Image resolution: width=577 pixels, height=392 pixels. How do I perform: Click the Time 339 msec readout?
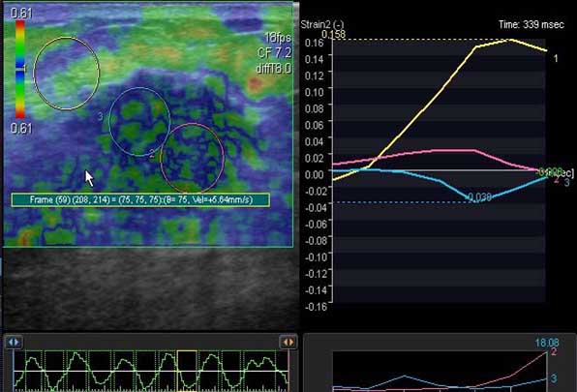(x=531, y=24)
